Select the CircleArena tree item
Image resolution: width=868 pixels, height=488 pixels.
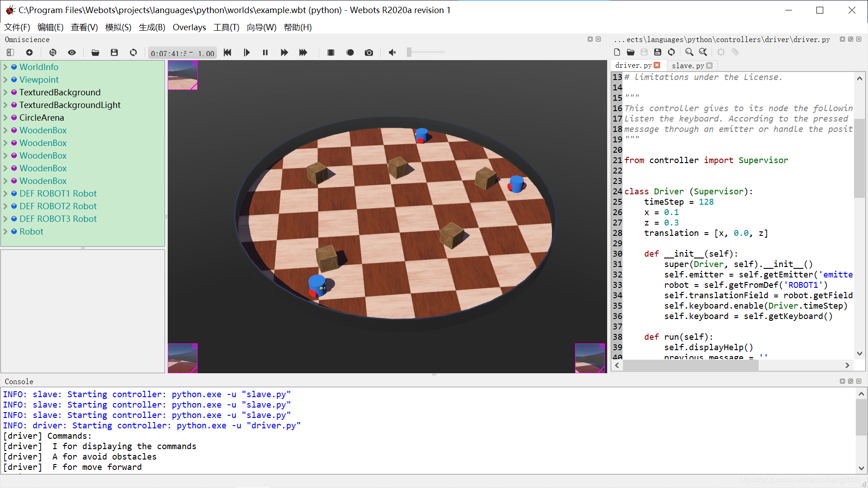click(42, 117)
